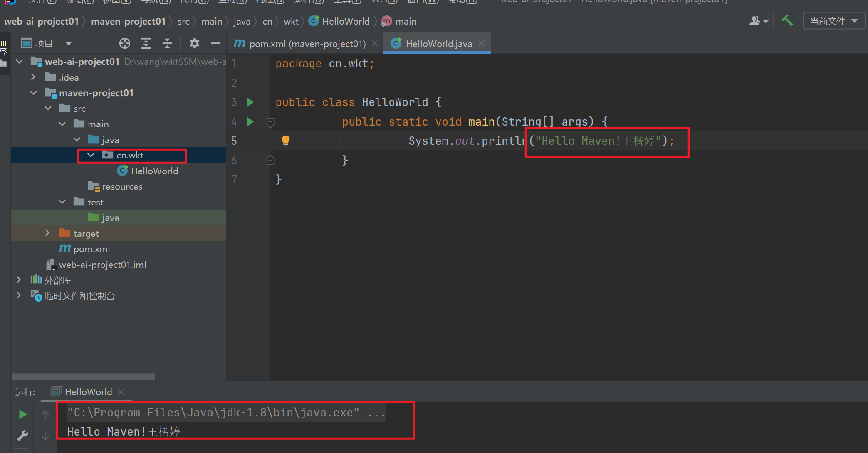
Task: Switch to pom.xml (maven-project01) tab
Action: (307, 44)
